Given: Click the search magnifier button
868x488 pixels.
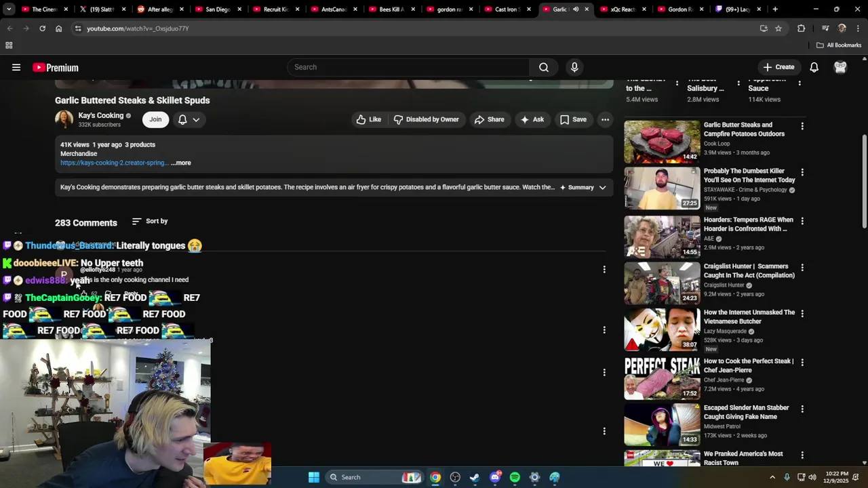Looking at the screenshot, I should pyautogui.click(x=544, y=67).
